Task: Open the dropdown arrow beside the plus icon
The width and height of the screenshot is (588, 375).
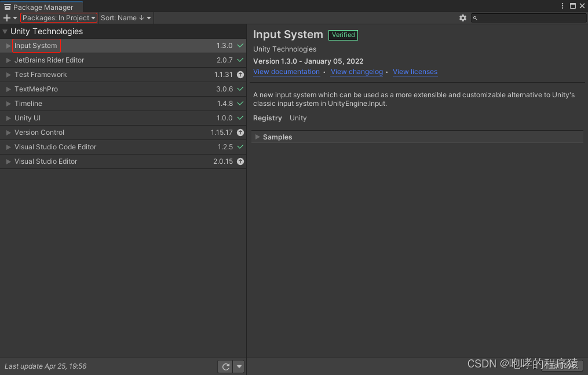Action: [x=15, y=17]
